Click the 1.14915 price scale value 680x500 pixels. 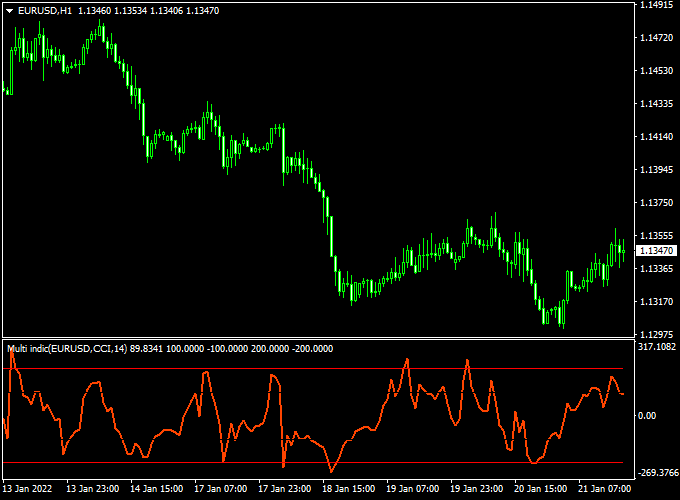pyautogui.click(x=657, y=5)
